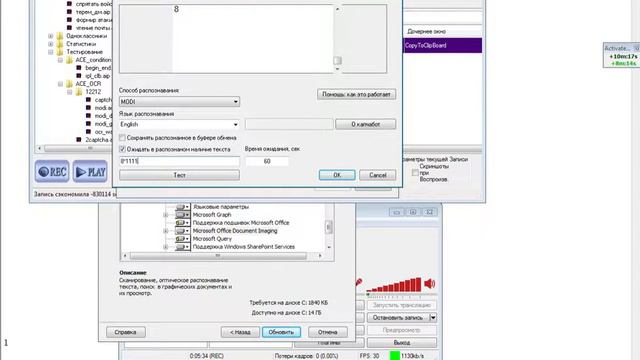Click the ipl_clb.ap script file icon
Viewport: 640px width, 360px height.
[x=79, y=76]
